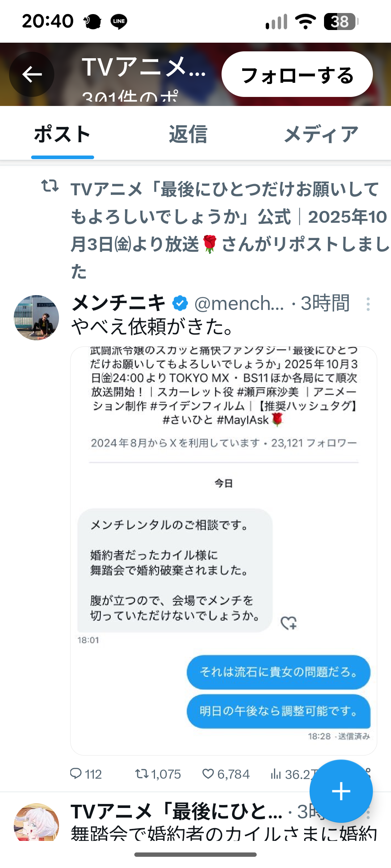
Task: Tap the reply icon with 112 comments
Action: pyautogui.click(x=76, y=774)
